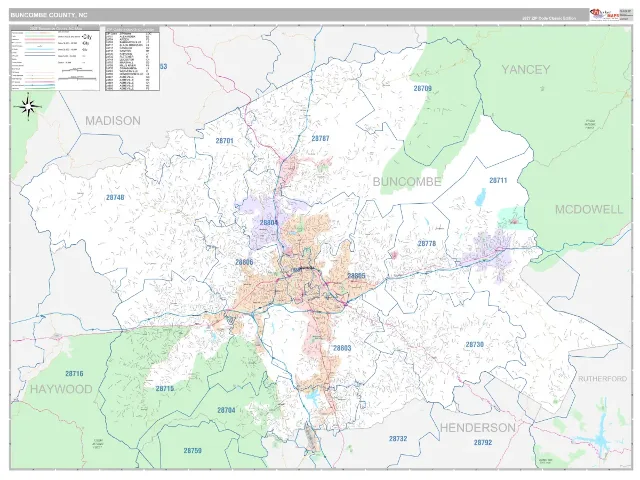Open the map legend box

pyautogui.click(x=55, y=58)
